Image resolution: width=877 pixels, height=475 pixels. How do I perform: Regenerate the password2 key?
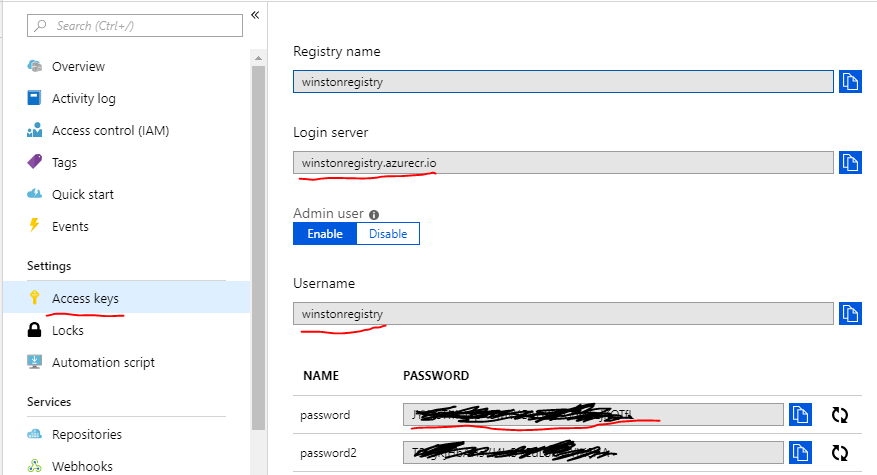840,453
